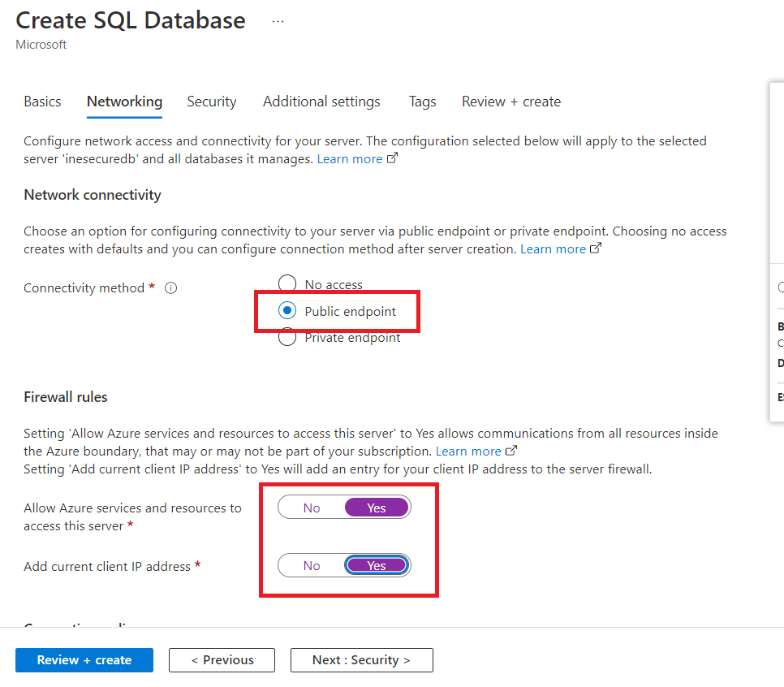784x687 pixels.
Task: Switch to the Basics tab
Action: click(42, 102)
